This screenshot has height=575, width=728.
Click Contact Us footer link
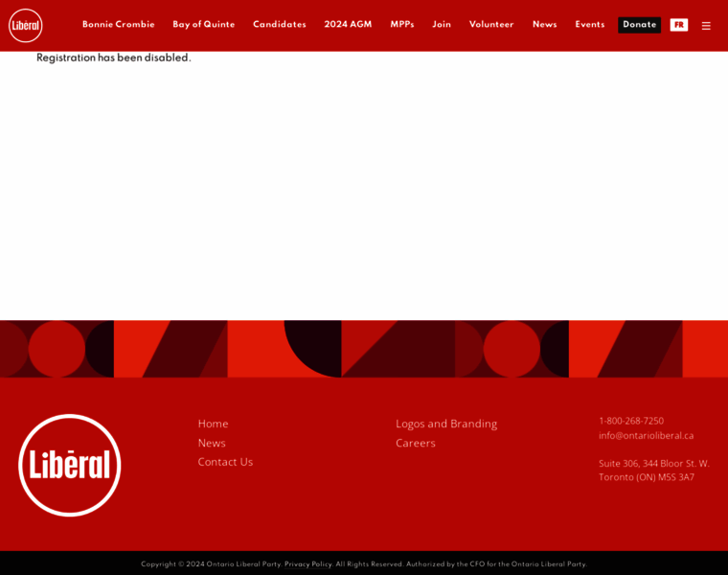point(225,462)
